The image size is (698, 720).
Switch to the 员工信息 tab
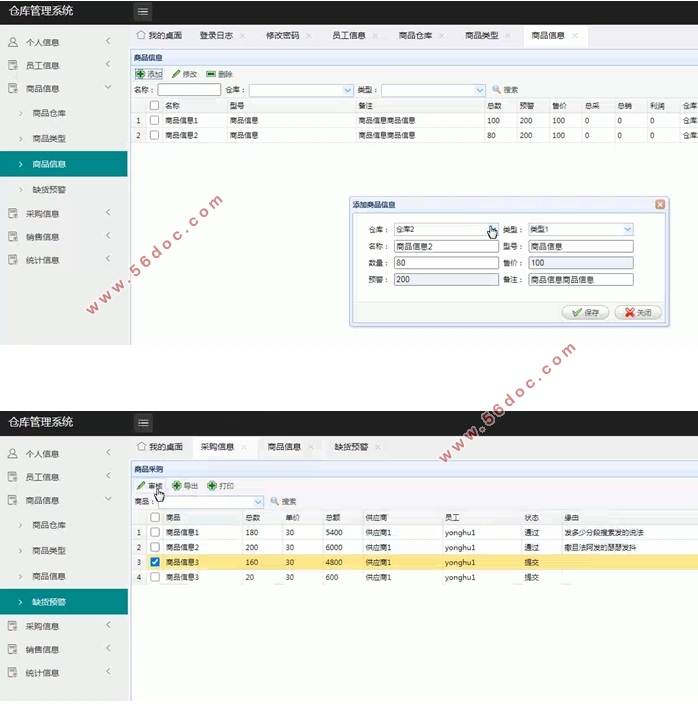click(349, 35)
